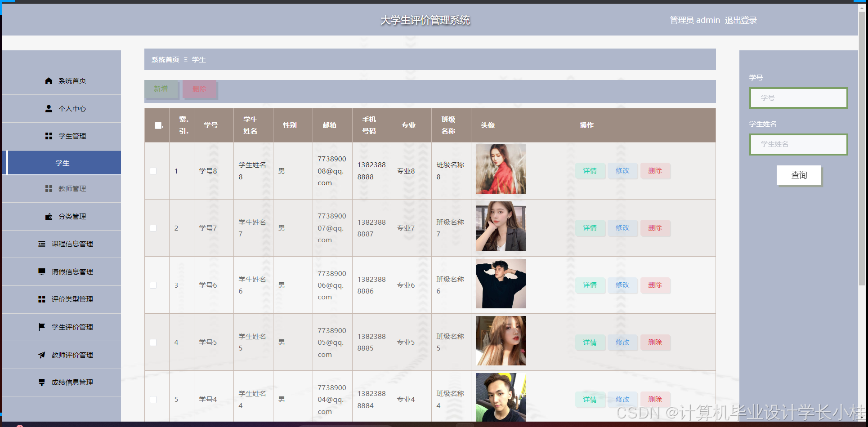868x427 pixels.
Task: Click the grid icon beside 学生管理
Action: (49, 136)
